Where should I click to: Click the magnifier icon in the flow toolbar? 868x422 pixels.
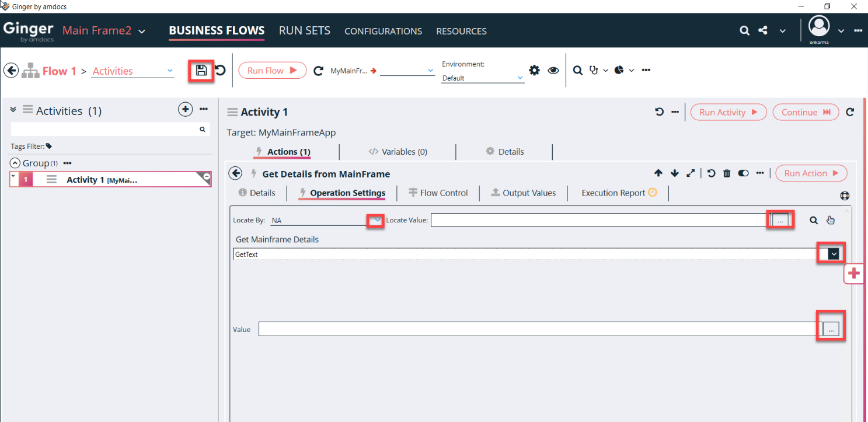[x=577, y=70]
